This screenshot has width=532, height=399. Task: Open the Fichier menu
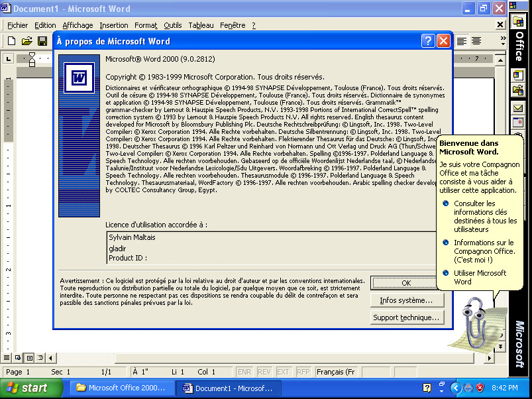(x=18, y=25)
